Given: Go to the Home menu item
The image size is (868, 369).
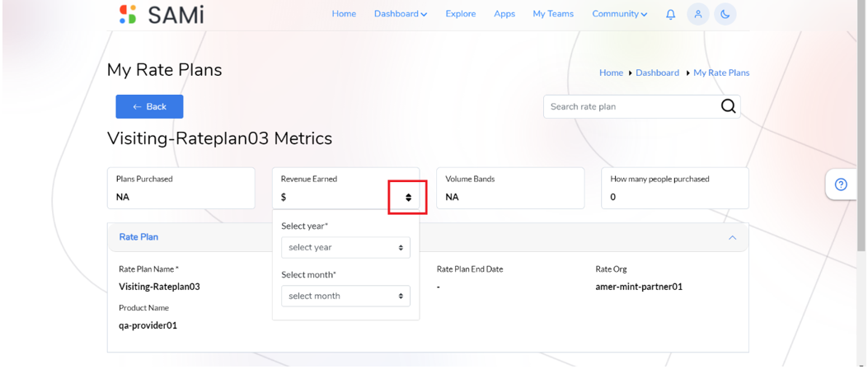Looking at the screenshot, I should 344,14.
